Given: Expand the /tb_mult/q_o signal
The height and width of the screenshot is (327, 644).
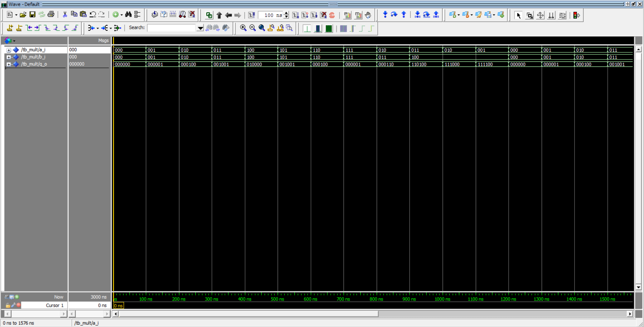Looking at the screenshot, I should pyautogui.click(x=9, y=64).
